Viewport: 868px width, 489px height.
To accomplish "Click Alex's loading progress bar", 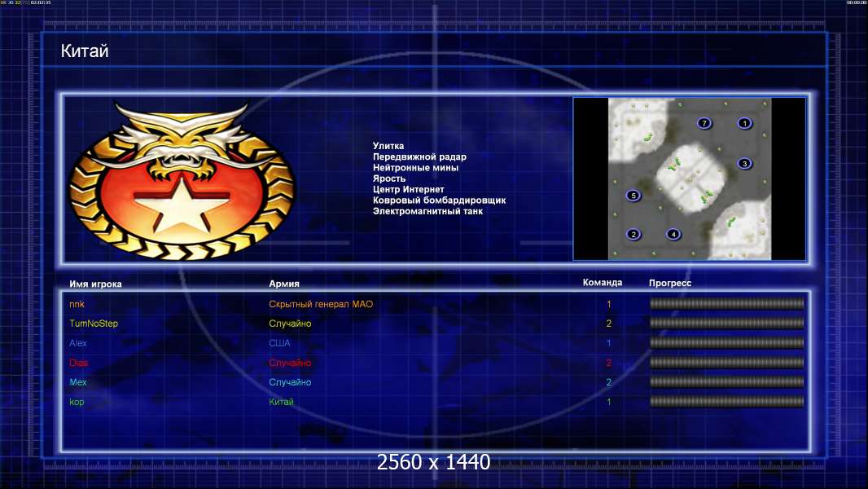I will 727,343.
